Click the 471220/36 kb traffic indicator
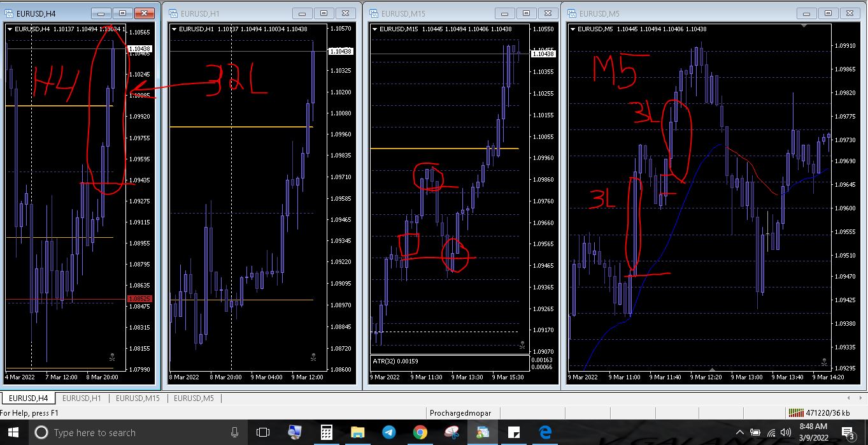Image resolution: width=868 pixels, height=445 pixels. pyautogui.click(x=828, y=412)
